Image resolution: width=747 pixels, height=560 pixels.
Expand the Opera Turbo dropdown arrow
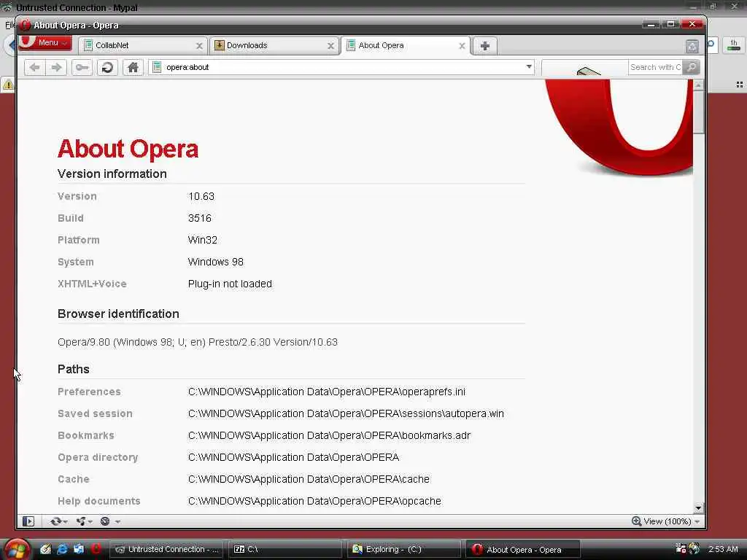click(x=117, y=522)
